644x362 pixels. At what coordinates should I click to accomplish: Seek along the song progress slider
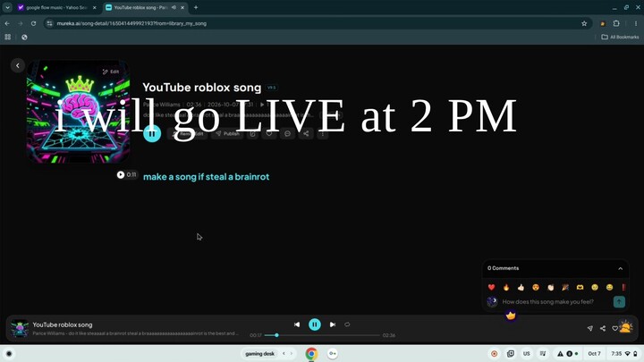[x=322, y=335]
